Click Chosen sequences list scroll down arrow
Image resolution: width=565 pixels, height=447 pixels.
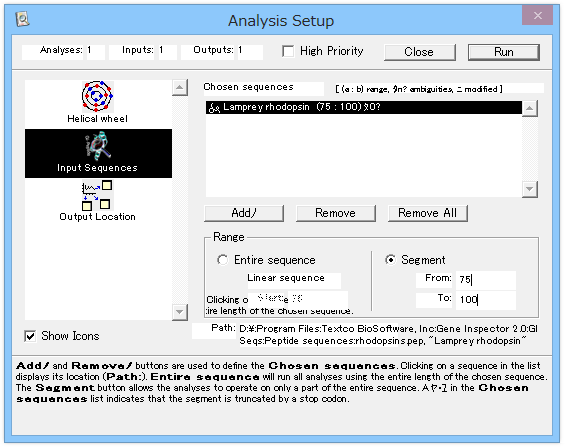pyautogui.click(x=530, y=189)
